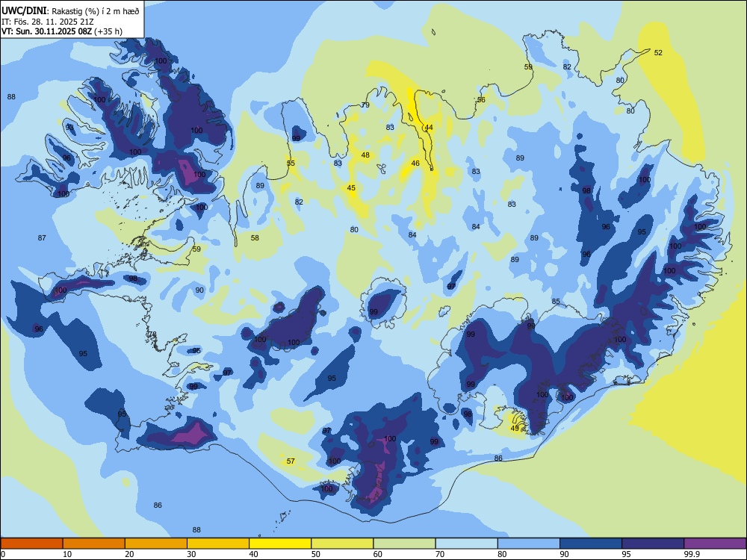Click the '46' humidity value on the map
This screenshot has width=747, height=560.
(415, 164)
